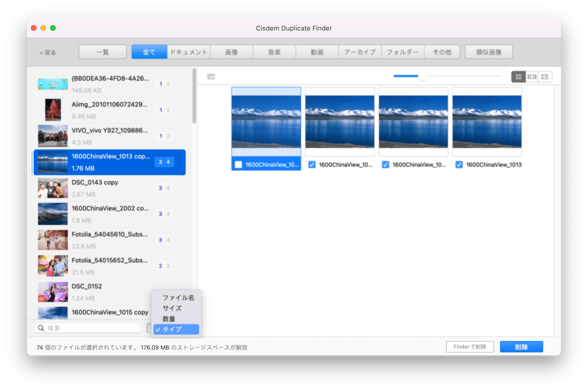This screenshot has width=588, height=391.
Task: Open the auto-select rules icon
Action: (x=211, y=76)
